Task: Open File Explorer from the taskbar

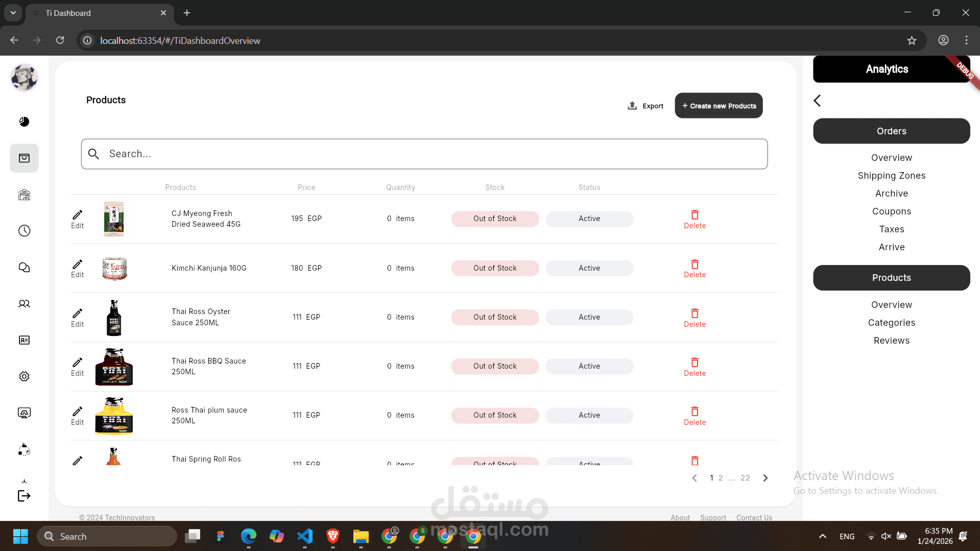Action: click(x=361, y=536)
